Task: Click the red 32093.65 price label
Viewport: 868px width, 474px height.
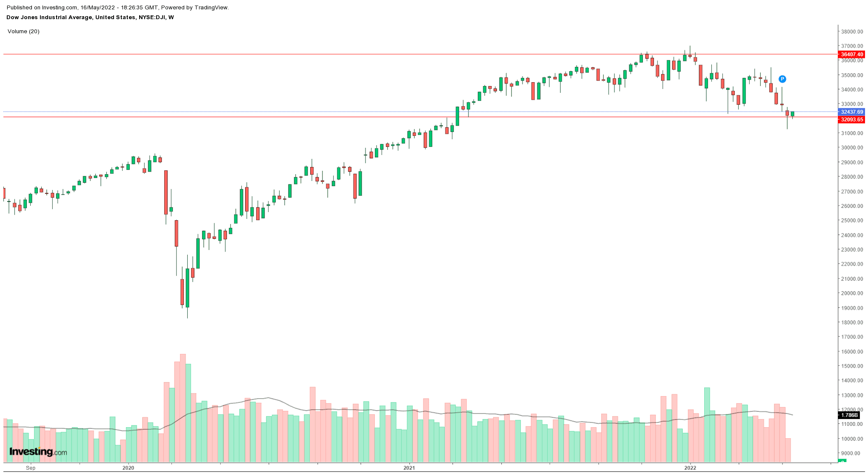Action: coord(851,120)
